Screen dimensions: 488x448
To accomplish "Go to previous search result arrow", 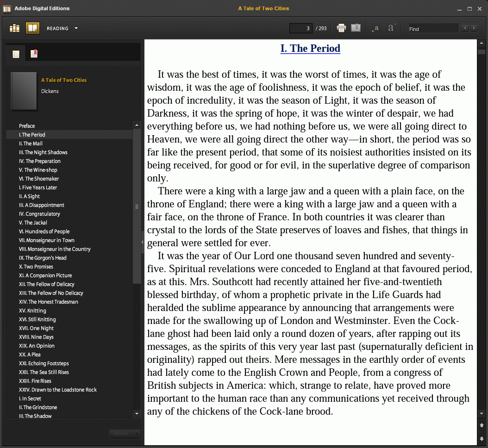I will 465,28.
